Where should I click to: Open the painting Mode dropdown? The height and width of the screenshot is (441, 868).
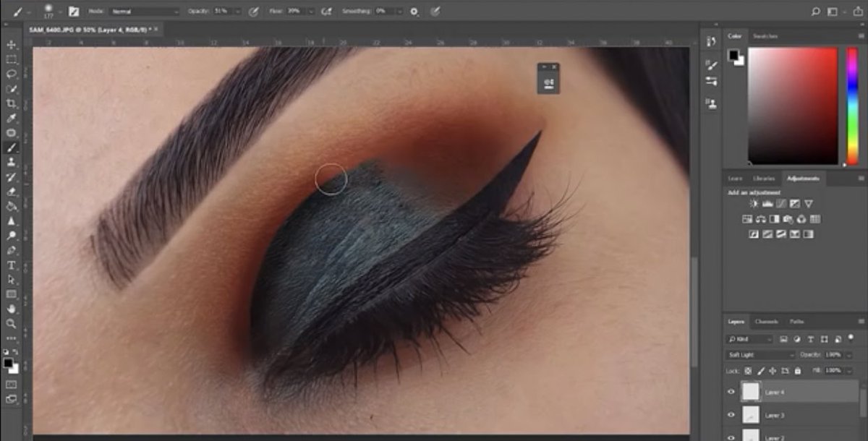click(x=144, y=12)
